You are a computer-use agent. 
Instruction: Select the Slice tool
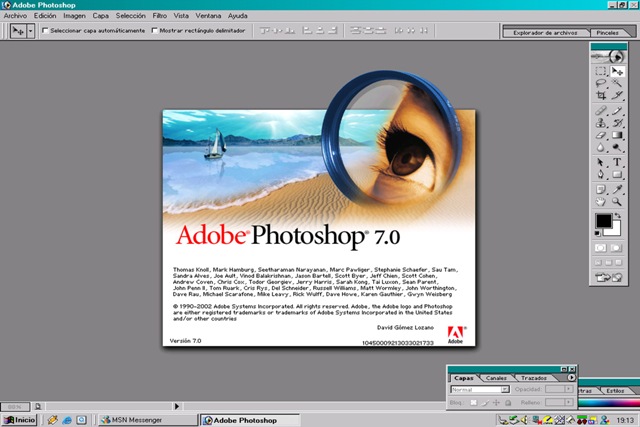click(x=617, y=96)
